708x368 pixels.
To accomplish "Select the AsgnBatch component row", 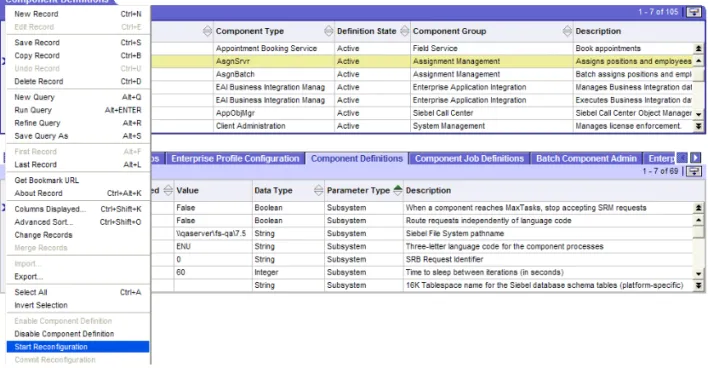I will coord(422,75).
